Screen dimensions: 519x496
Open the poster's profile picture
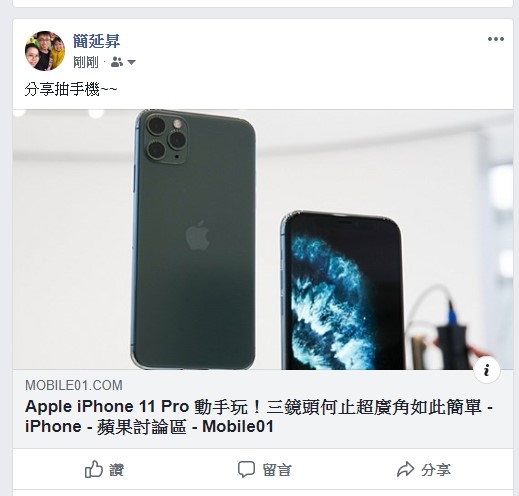pyautogui.click(x=45, y=51)
